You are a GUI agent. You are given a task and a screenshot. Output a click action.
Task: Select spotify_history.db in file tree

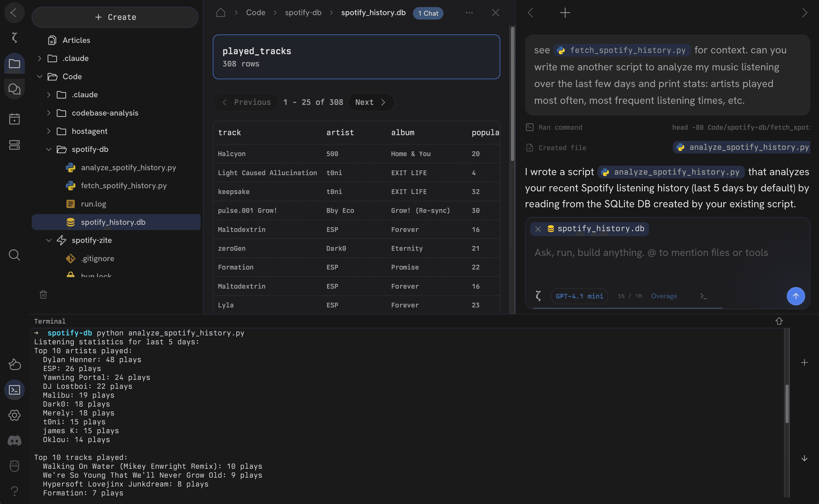tap(116, 222)
